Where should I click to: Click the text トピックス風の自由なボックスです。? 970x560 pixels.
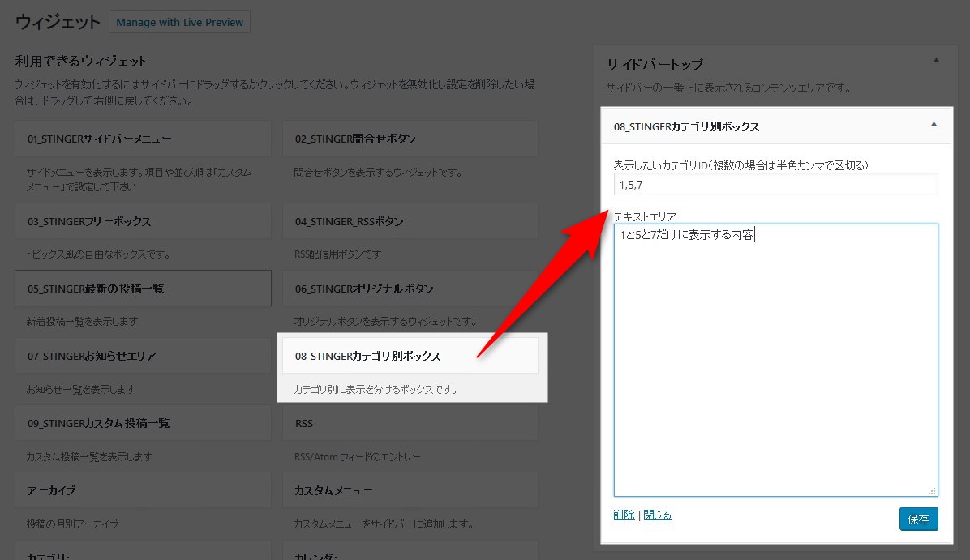point(98,254)
